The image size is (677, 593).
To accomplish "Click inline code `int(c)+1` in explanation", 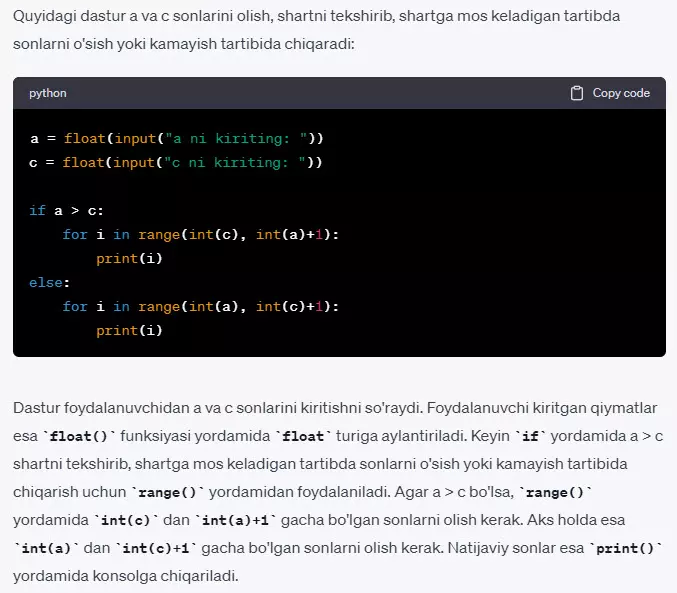I will tap(156, 548).
